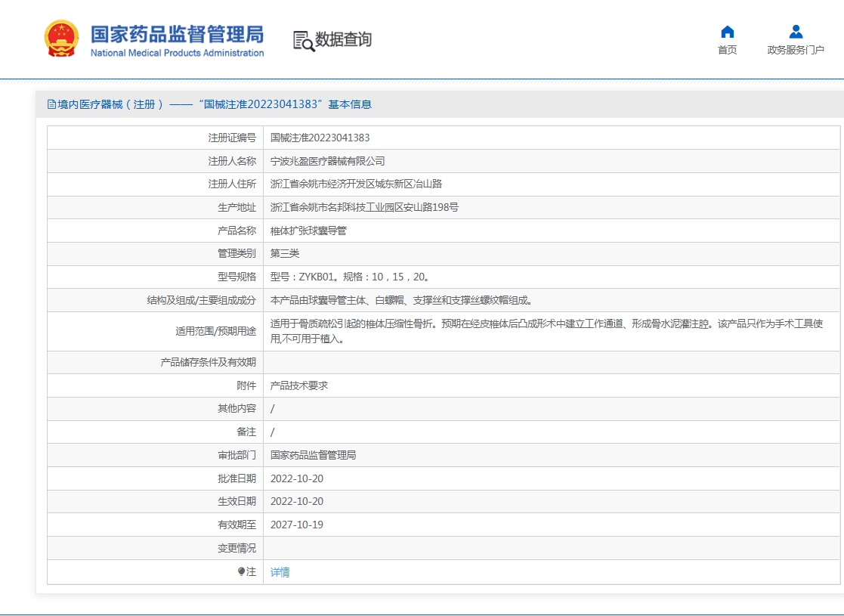Screen dimensions: 844x616
Task: Click National Medical Products Administration subtitle
Action: pos(177,53)
